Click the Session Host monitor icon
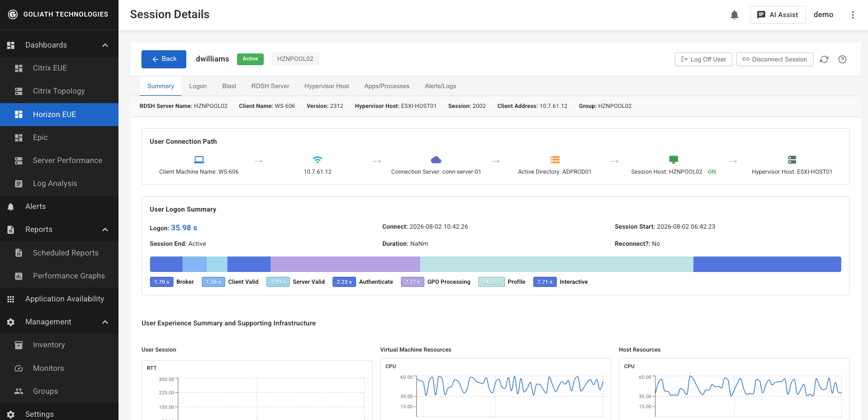 coord(674,160)
